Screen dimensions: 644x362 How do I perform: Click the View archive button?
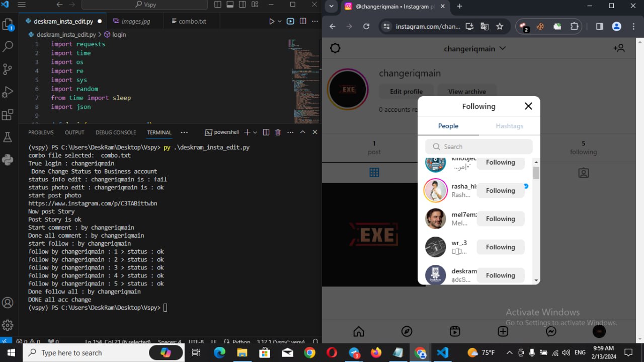point(467,92)
